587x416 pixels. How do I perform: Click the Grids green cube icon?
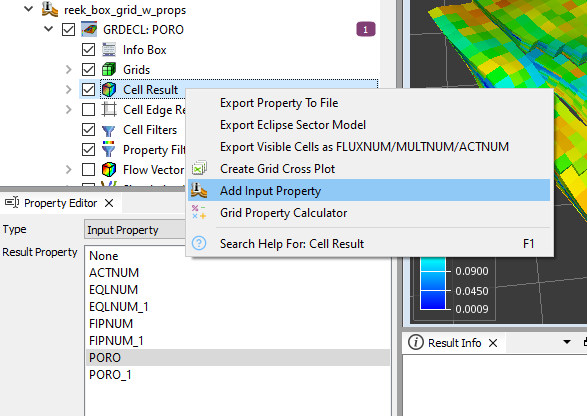pos(109,70)
